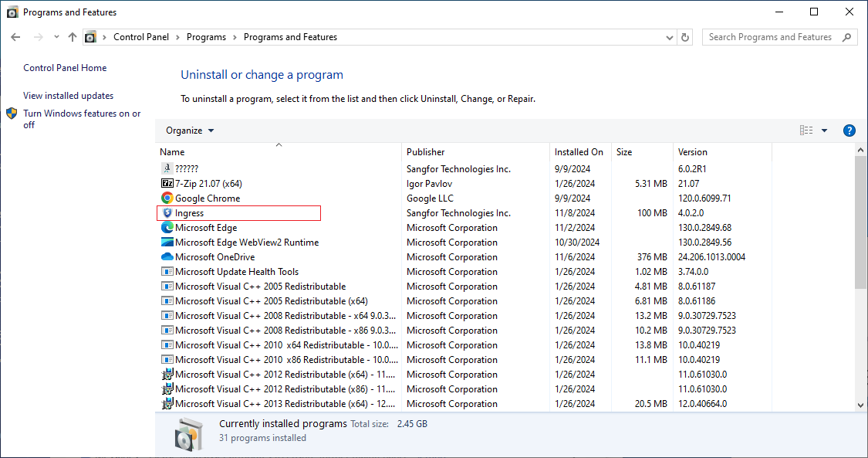This screenshot has width=868, height=458.
Task: Click View installed updates link
Action: click(68, 96)
